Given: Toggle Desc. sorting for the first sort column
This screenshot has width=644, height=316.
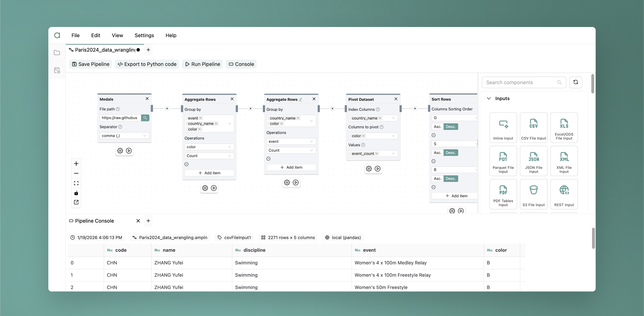Looking at the screenshot, I should click(450, 127).
